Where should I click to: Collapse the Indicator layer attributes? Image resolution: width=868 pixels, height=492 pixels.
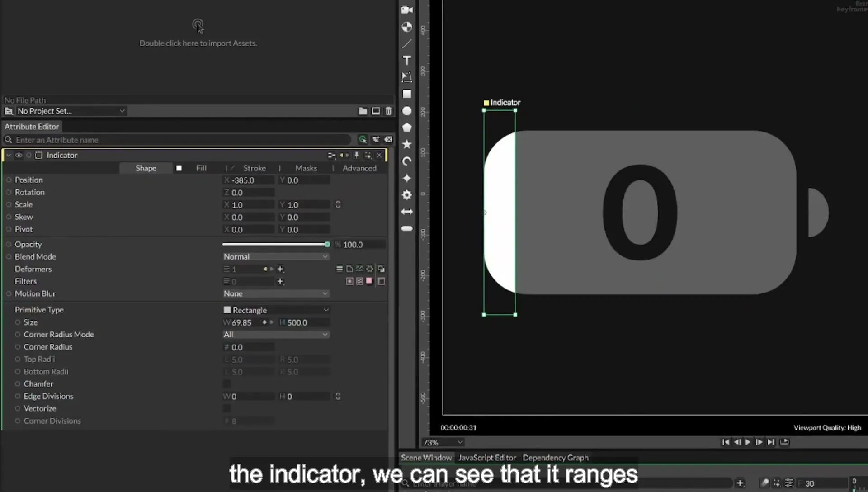point(9,155)
